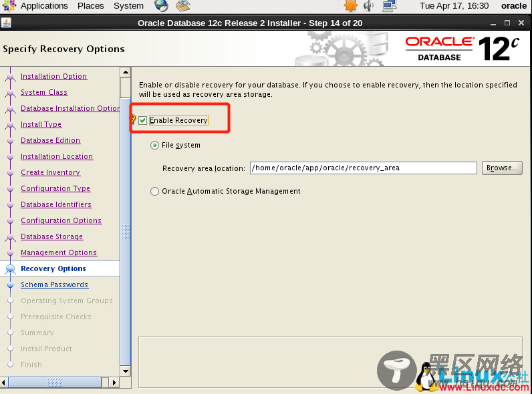This screenshot has width=532, height=394.
Task: Go to the Create Inventory step
Action: pyautogui.click(x=50, y=172)
